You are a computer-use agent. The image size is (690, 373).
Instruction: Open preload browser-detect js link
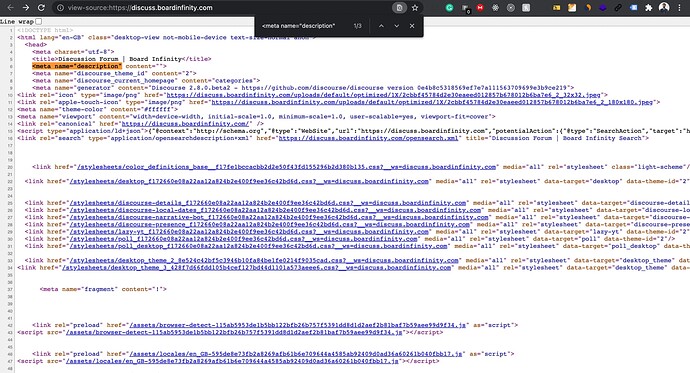pyautogui.click(x=297, y=325)
